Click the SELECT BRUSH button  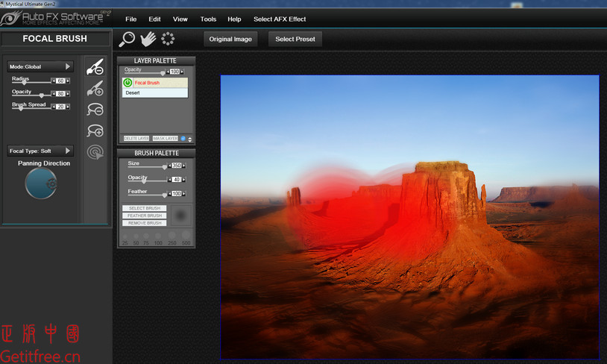(145, 208)
